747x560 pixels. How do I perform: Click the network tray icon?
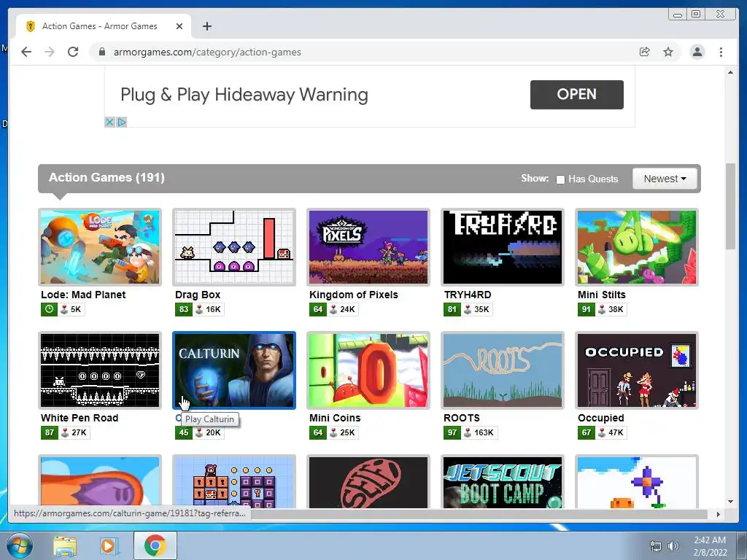(656, 546)
